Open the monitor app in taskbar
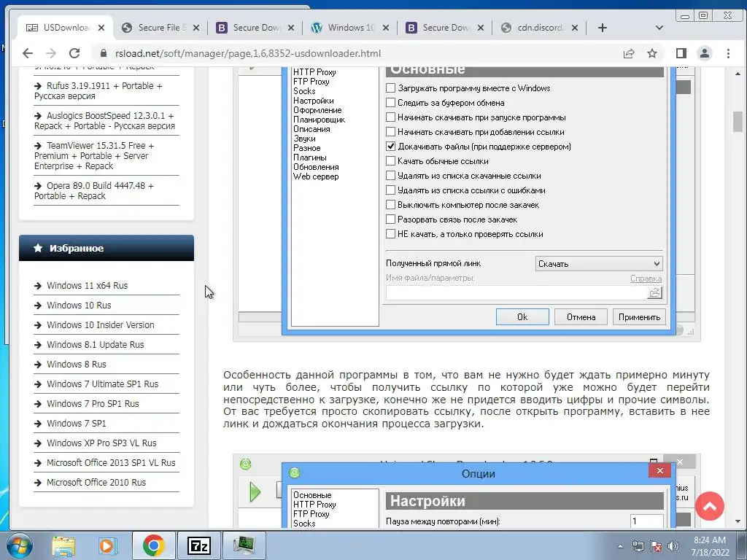This screenshot has width=747, height=560. point(244,545)
